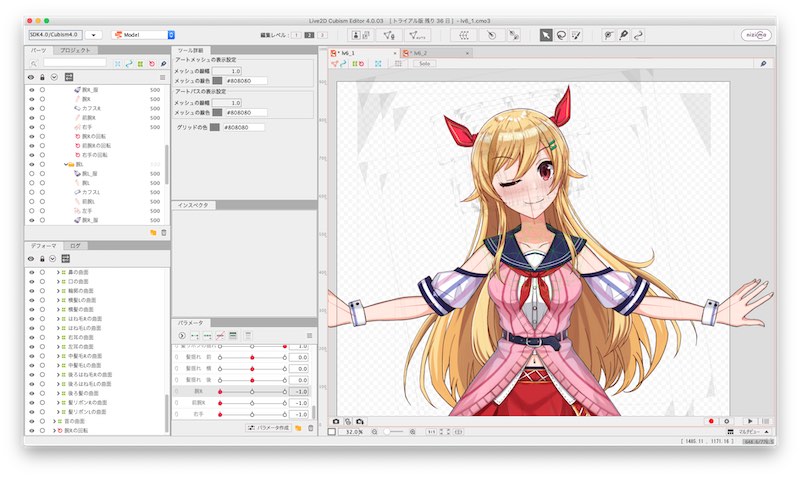Toggle the 右耳の曲面 deformer eye icon
The height and width of the screenshot is (477, 800).
(32, 337)
